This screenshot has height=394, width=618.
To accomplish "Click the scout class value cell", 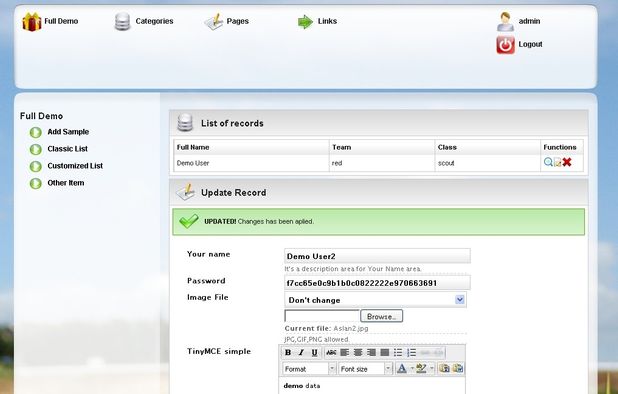I will [x=488, y=163].
